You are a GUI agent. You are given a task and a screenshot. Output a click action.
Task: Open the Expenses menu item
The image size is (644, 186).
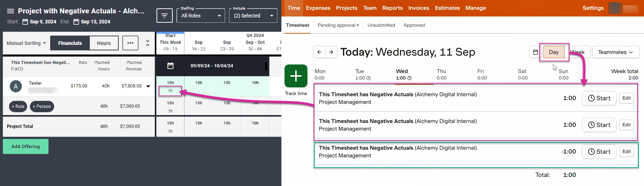(318, 8)
